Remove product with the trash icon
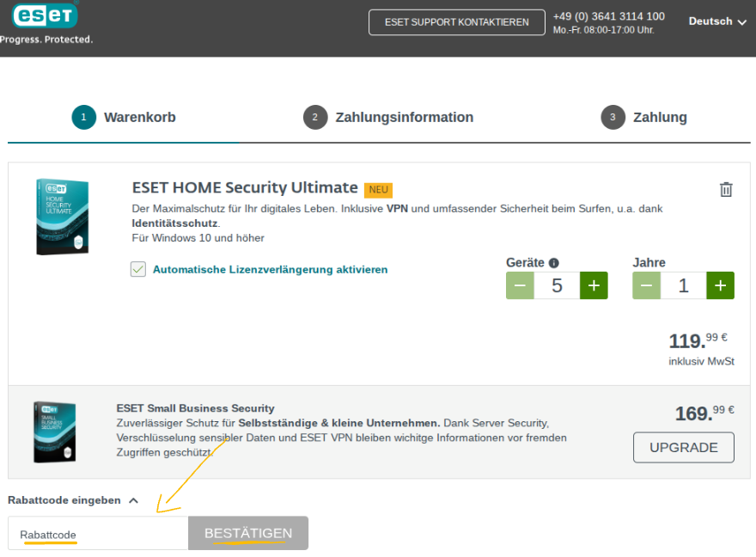 tap(726, 190)
